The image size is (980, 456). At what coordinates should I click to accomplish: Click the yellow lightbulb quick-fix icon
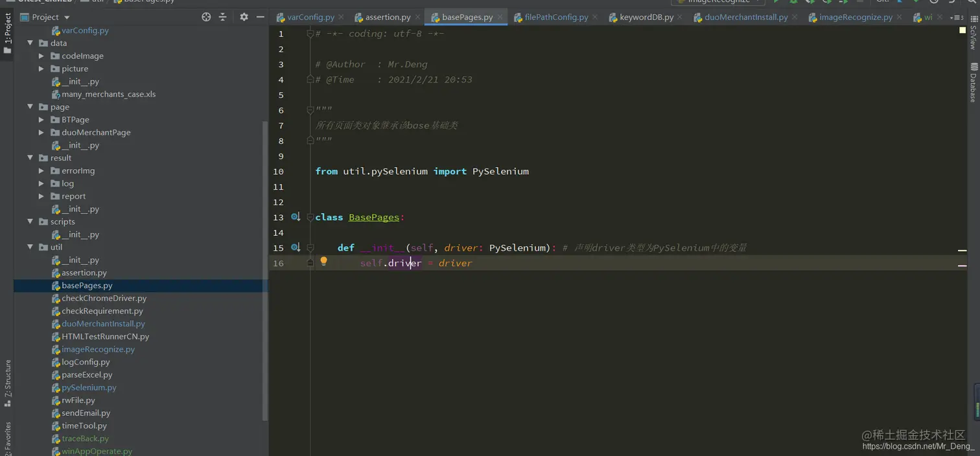pos(323,262)
